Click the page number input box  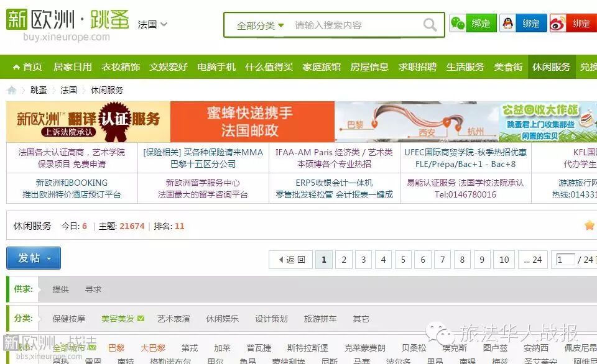[565, 260]
